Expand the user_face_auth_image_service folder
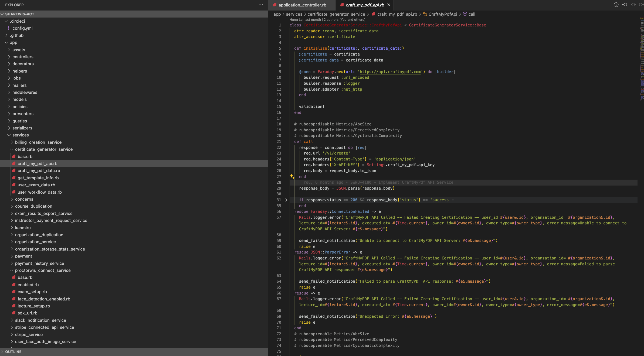The height and width of the screenshot is (356, 644). point(134,341)
